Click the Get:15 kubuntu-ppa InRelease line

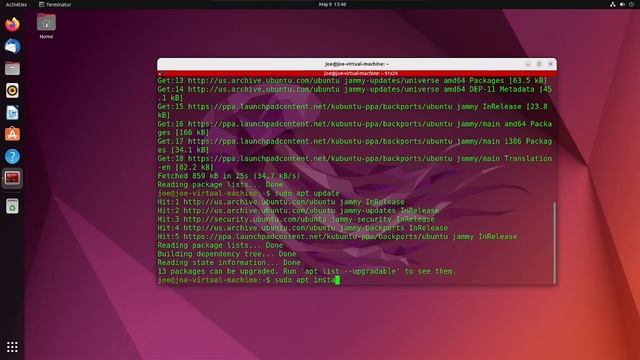[354, 111]
